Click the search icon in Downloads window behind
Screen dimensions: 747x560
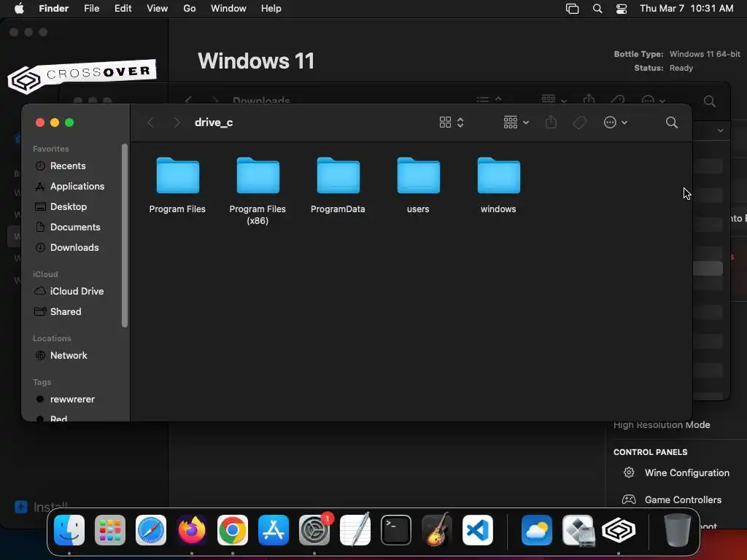click(709, 101)
